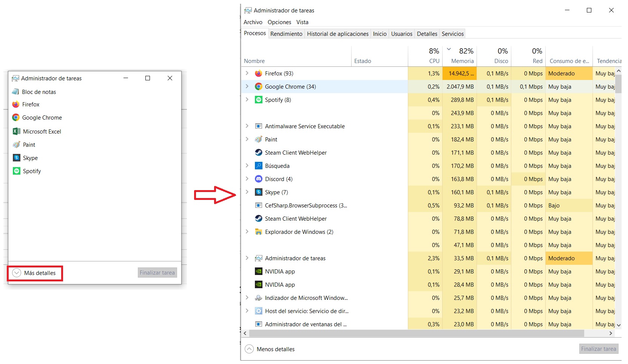Switch to the Servicios tab
This screenshot has height=364, width=628.
point(452,34)
